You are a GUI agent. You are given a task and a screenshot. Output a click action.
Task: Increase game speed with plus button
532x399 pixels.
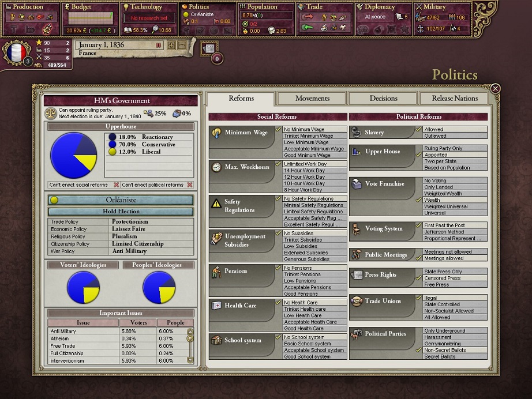[x=171, y=45]
